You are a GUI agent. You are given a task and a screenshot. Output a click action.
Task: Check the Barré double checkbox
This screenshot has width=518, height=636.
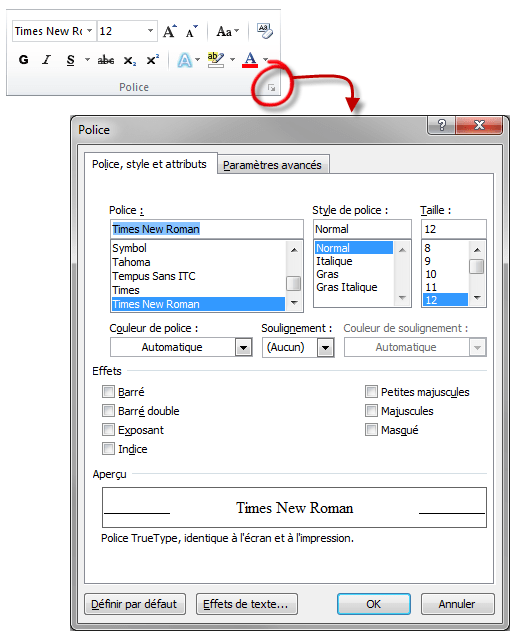pyautogui.click(x=108, y=411)
